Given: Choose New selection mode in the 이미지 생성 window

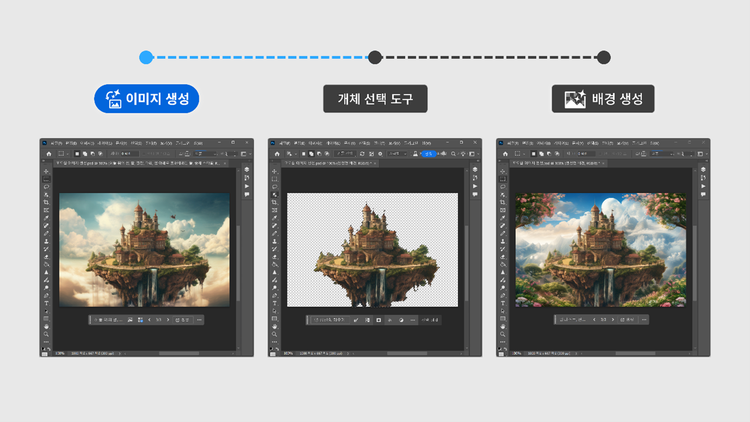Looking at the screenshot, I should pyautogui.click(x=77, y=154).
